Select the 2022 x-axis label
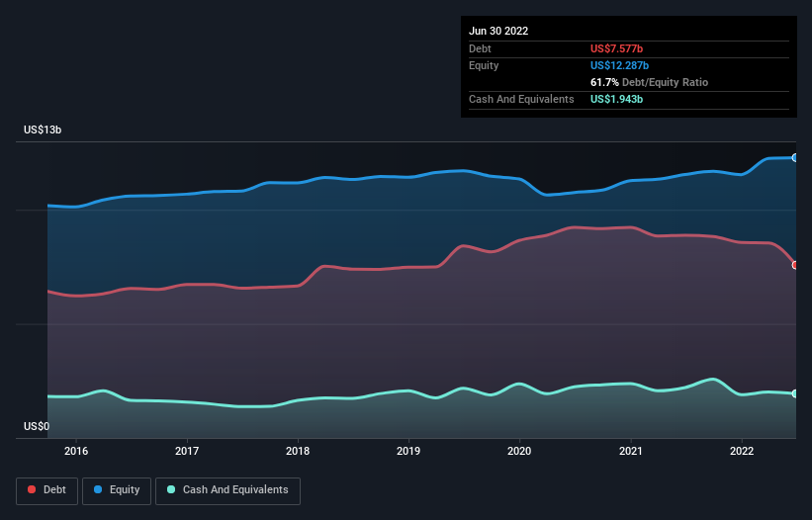The width and height of the screenshot is (812, 520). tap(742, 451)
